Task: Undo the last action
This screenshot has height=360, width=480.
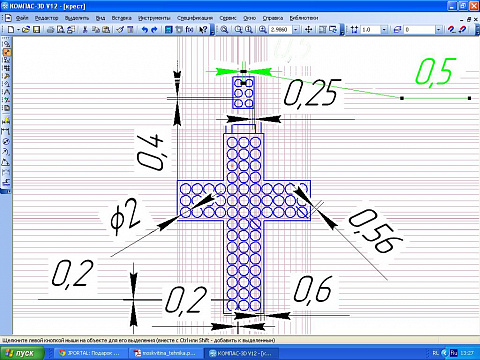Action: click(144, 30)
